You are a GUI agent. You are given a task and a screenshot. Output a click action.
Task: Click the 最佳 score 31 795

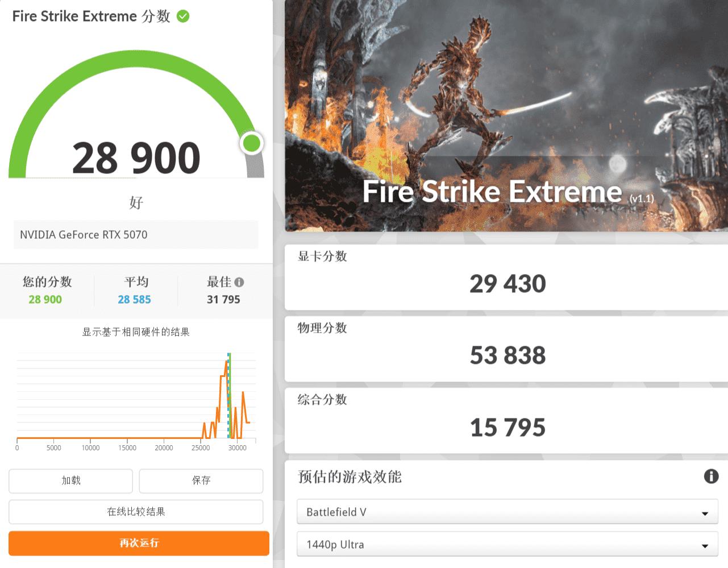coord(223,300)
